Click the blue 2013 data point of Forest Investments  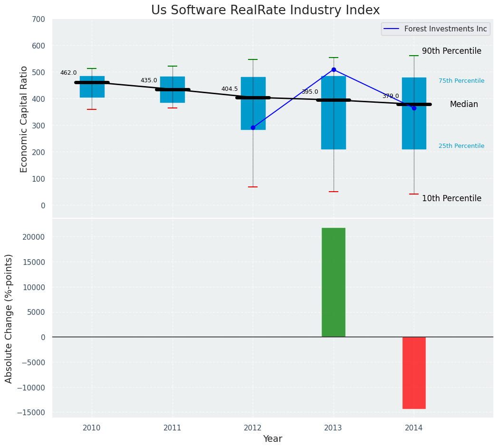point(334,69)
